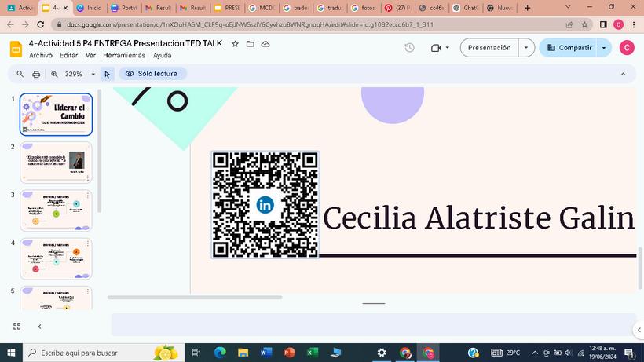Screen dimensions: 644x362
Task: Open the Herramientas menu
Action: tap(124, 55)
